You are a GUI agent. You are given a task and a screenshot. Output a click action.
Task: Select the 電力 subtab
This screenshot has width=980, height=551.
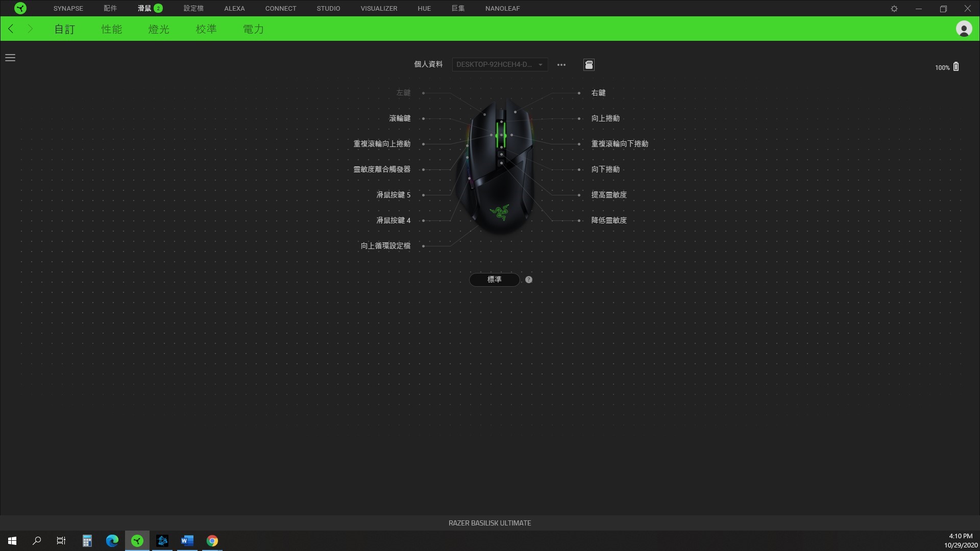[253, 29]
